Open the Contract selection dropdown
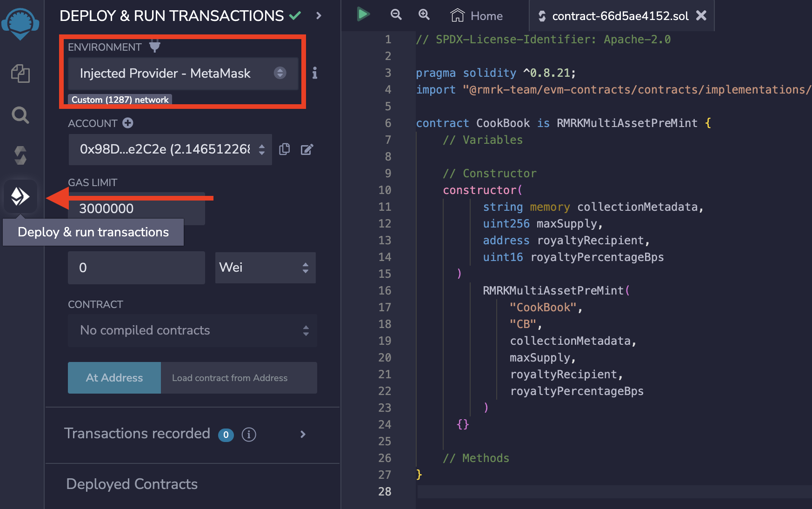 point(192,330)
